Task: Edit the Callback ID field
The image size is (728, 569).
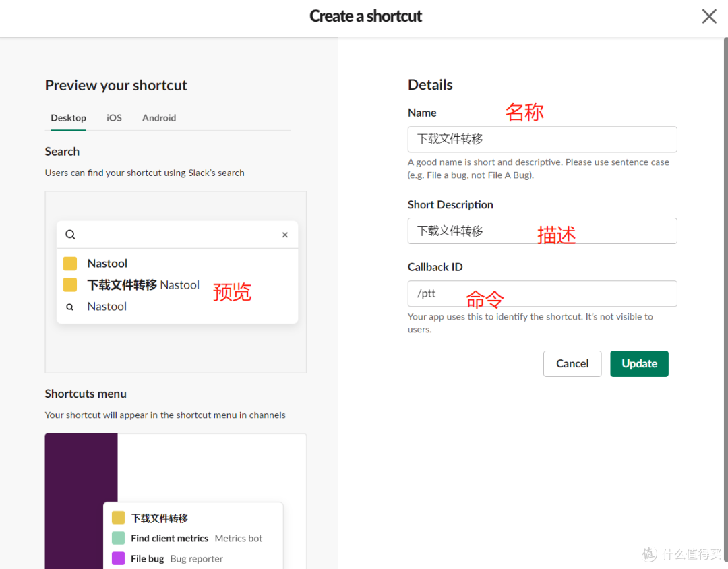Action: click(542, 294)
